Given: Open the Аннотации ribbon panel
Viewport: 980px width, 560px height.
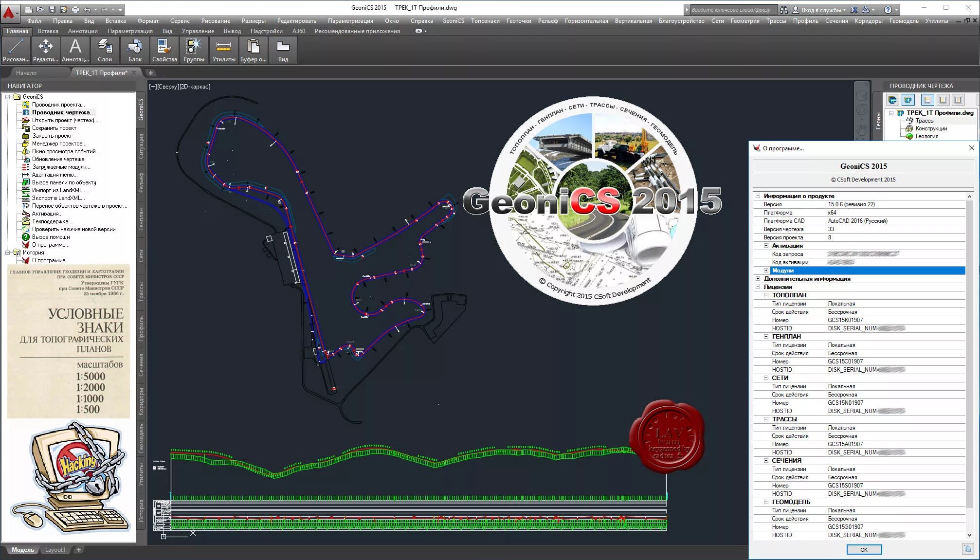Looking at the screenshot, I should (75, 51).
